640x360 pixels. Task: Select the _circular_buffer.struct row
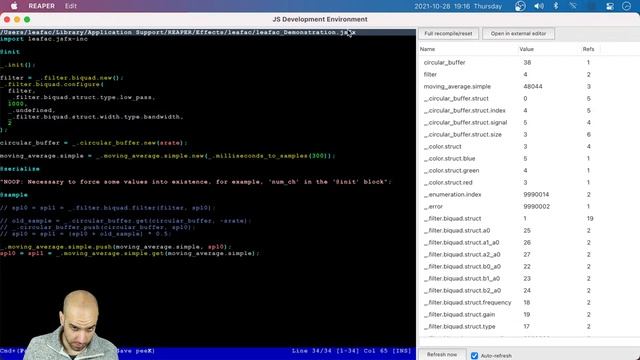[529, 98]
